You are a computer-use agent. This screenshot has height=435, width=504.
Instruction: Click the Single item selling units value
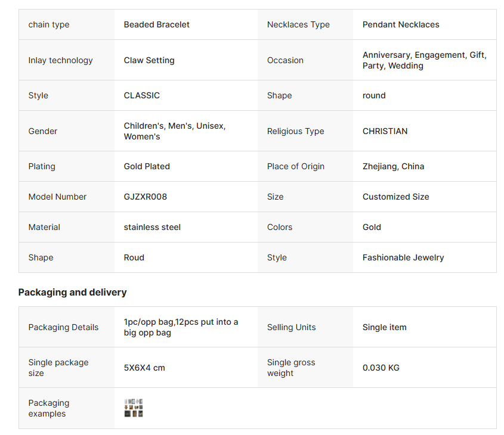[385, 327]
